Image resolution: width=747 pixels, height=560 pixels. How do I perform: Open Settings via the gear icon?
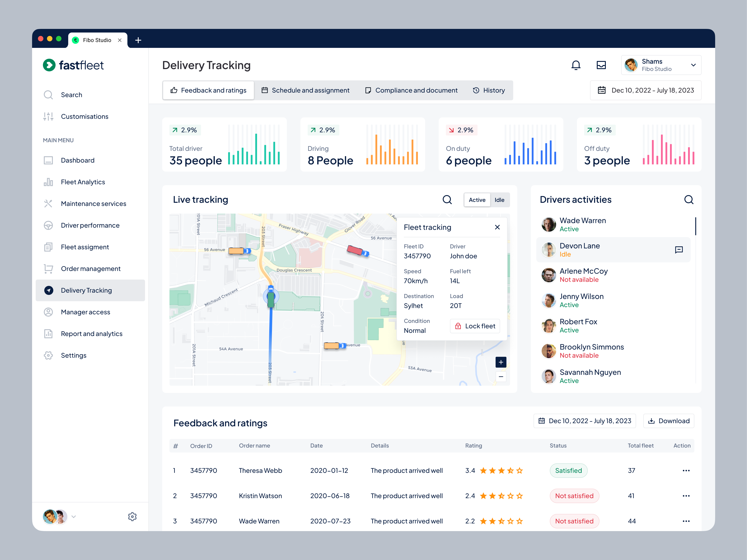pos(132,516)
